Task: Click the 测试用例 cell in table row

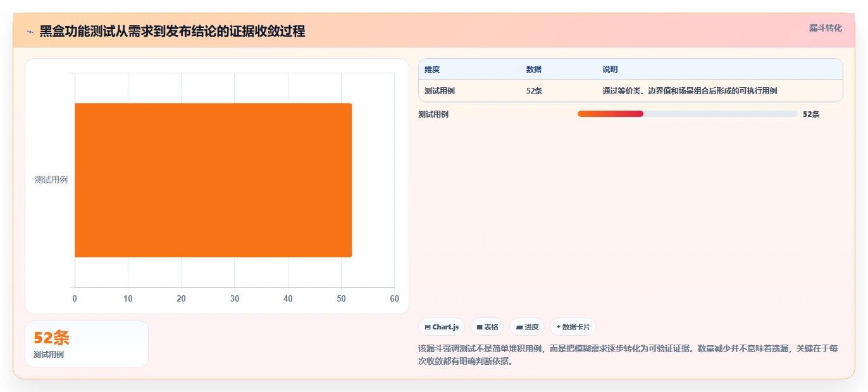Action: point(440,91)
